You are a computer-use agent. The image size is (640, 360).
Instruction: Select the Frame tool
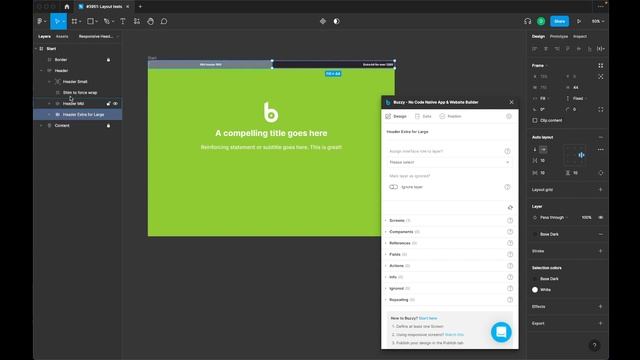pos(75,21)
